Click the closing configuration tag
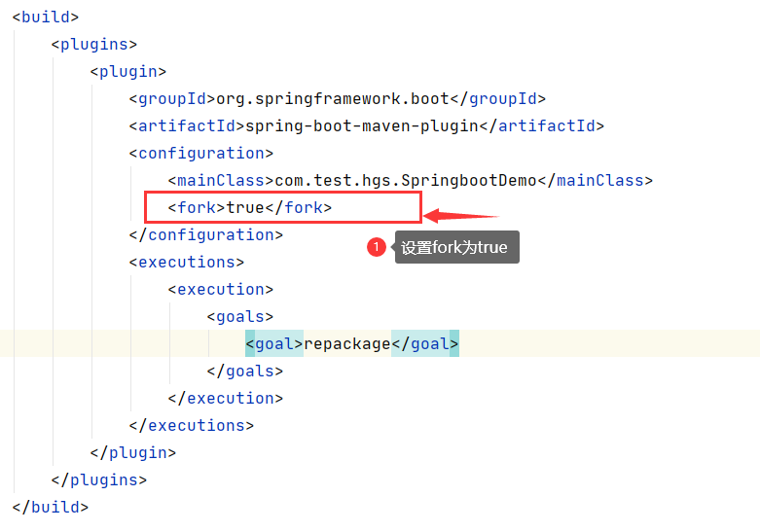This screenshot has width=760, height=532. point(205,234)
